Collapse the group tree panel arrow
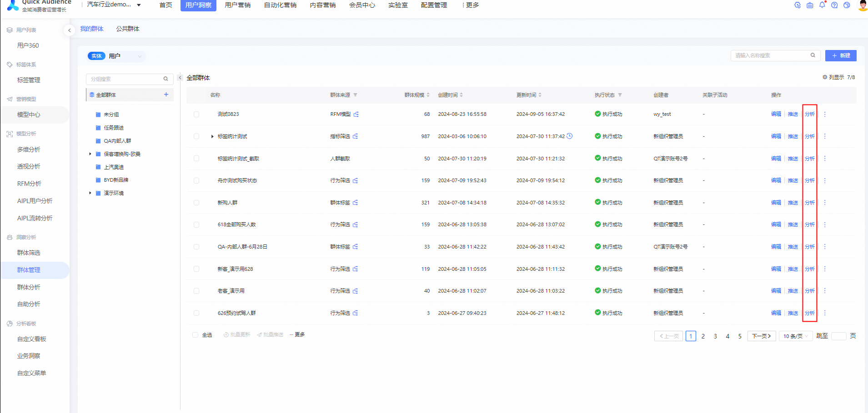868x413 pixels. [x=180, y=78]
